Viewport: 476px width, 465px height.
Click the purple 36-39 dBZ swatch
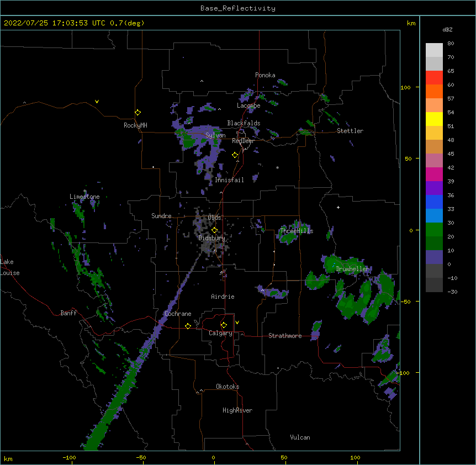(434, 188)
